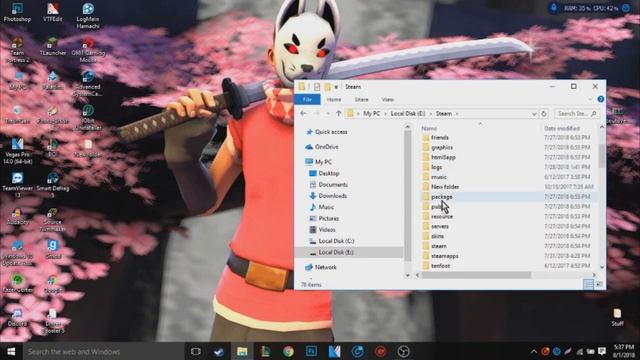Viewport: 640px width, 360px height.
Task: Launch TeamViewer 13 from desktop
Action: (17, 185)
